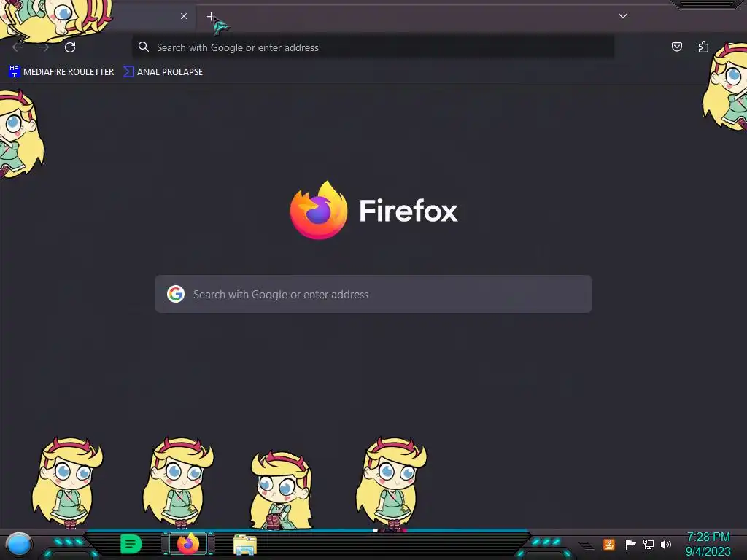Click the magnifier icon in the address bar

(144, 47)
